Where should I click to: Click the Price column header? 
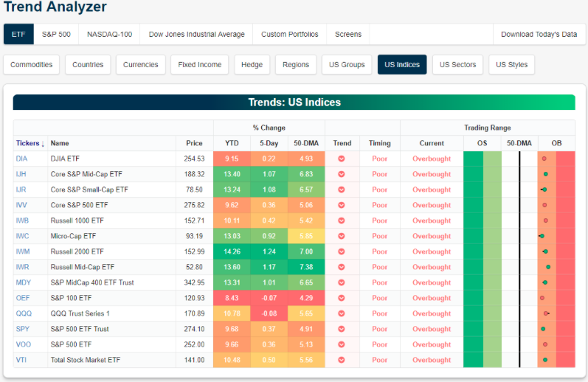pyautogui.click(x=194, y=143)
